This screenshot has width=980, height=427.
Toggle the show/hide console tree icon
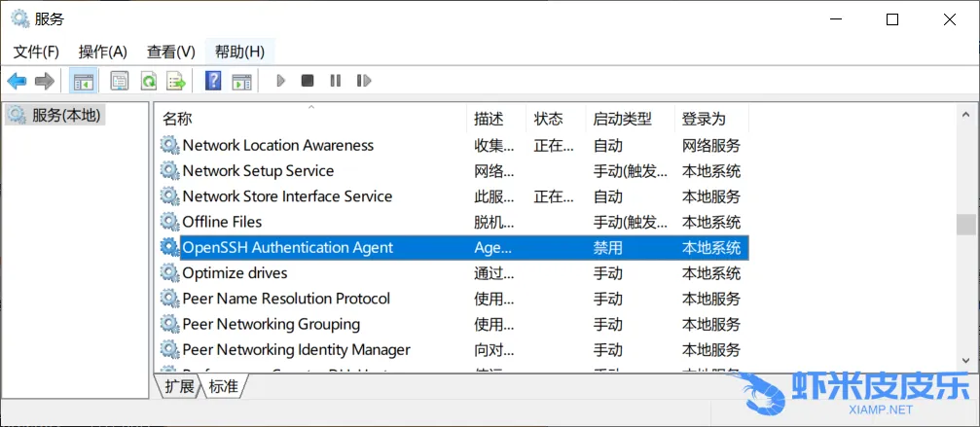coord(84,81)
